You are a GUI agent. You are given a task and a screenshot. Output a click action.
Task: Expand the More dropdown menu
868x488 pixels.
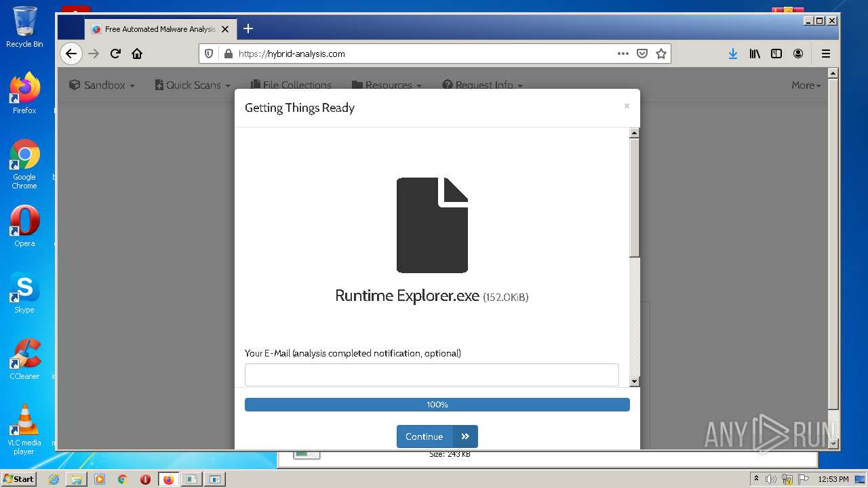point(806,85)
